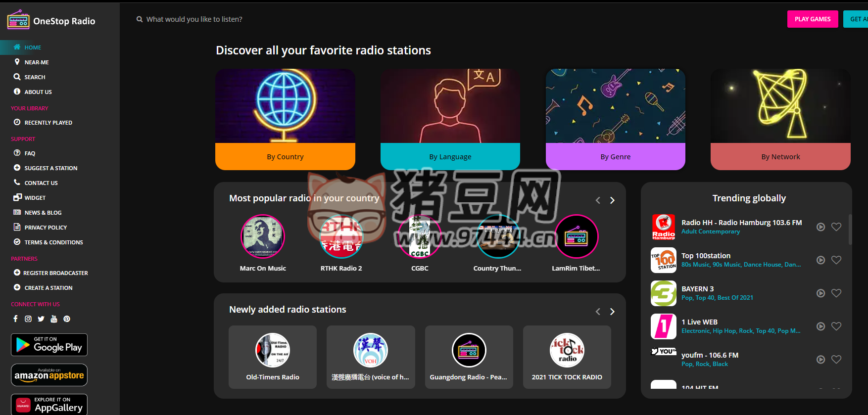This screenshot has width=868, height=415.
Task: Favorite BAYERN 3 with heart icon
Action: click(x=836, y=293)
